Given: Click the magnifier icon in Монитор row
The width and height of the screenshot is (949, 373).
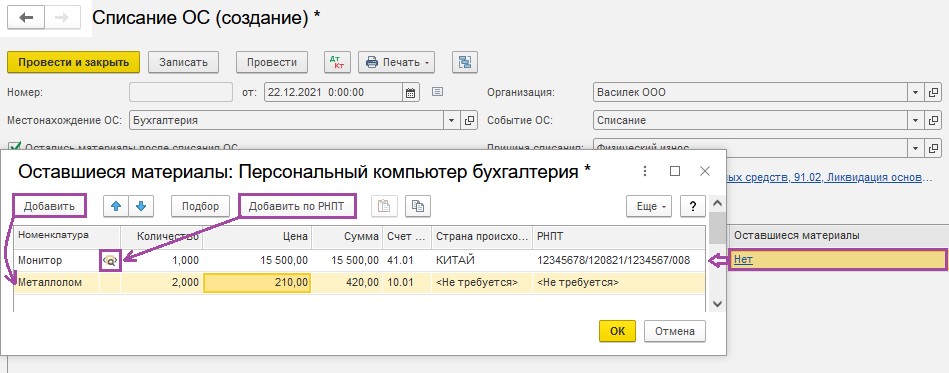Looking at the screenshot, I should tap(110, 261).
